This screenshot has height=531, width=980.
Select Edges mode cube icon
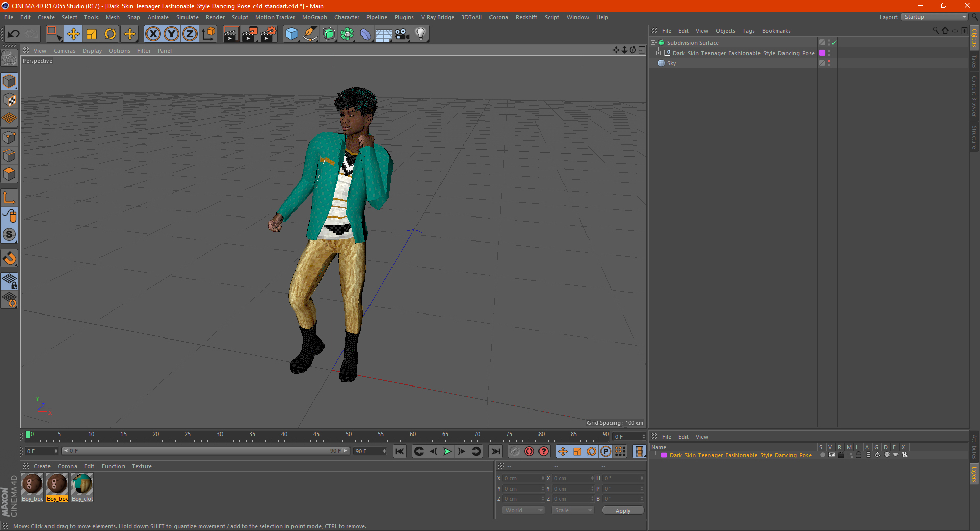(x=9, y=156)
